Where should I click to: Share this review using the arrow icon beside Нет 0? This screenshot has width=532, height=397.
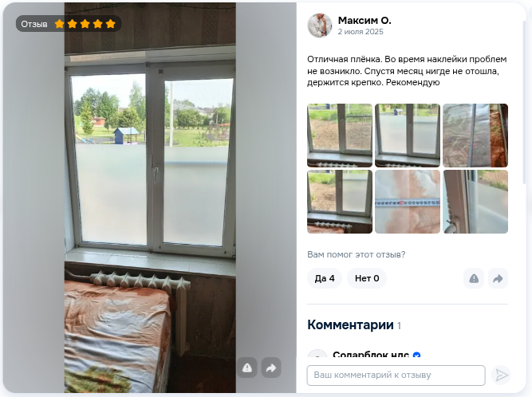coord(498,278)
